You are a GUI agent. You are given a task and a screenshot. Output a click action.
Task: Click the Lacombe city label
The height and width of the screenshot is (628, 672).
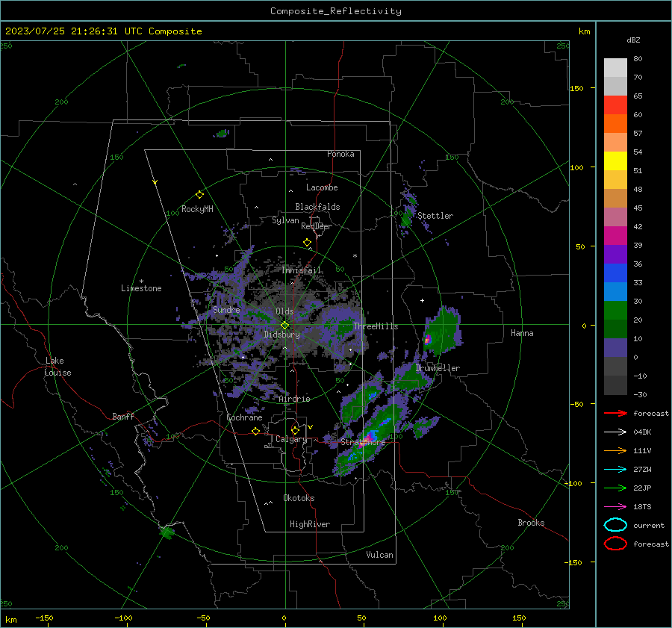322,187
